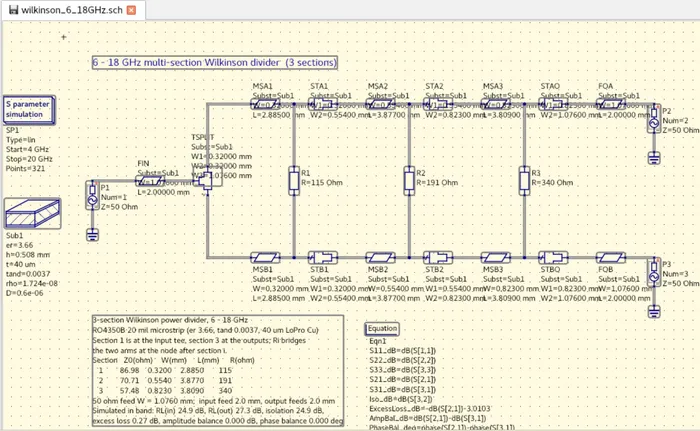Select microstrip line MSB3 symbol
700x431 pixels.
[x=496, y=258]
